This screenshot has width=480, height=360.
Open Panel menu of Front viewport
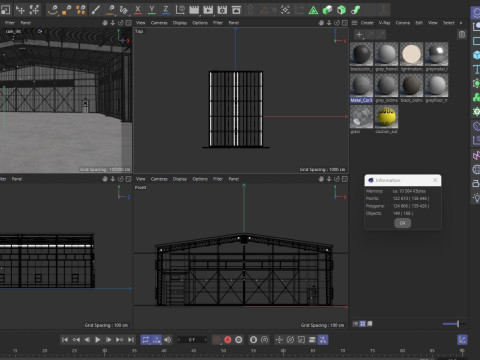(234, 179)
